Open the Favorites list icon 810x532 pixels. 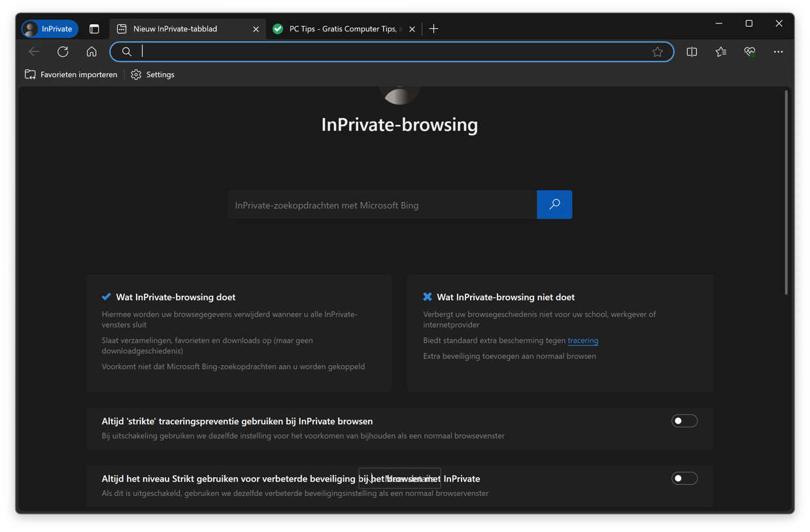pyautogui.click(x=720, y=51)
